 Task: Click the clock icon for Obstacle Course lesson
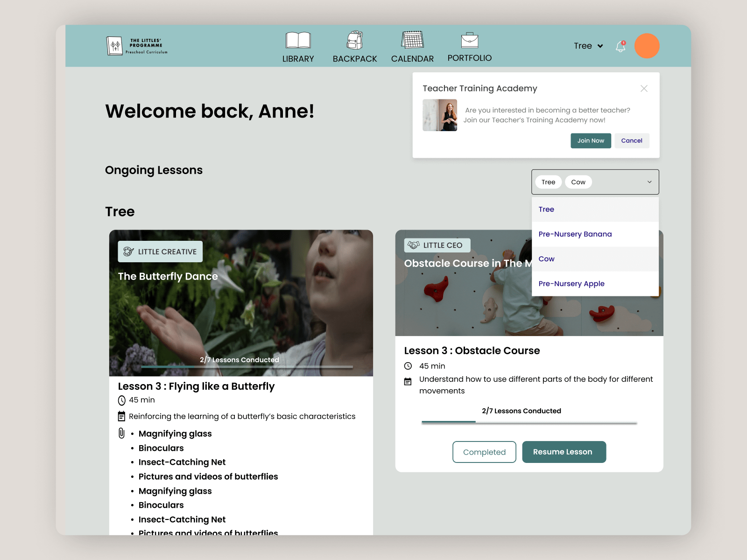click(x=408, y=366)
